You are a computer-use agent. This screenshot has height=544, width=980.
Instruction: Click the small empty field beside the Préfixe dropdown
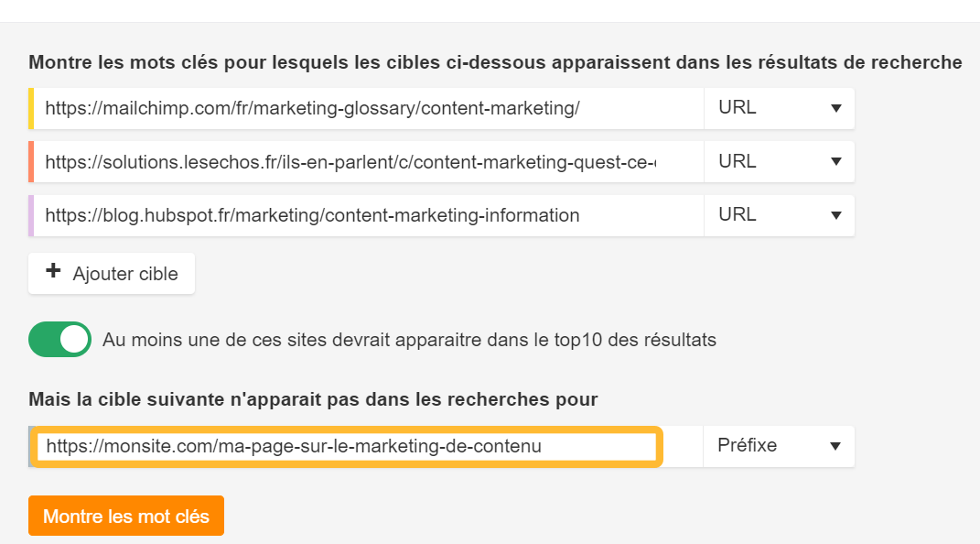[682, 446]
